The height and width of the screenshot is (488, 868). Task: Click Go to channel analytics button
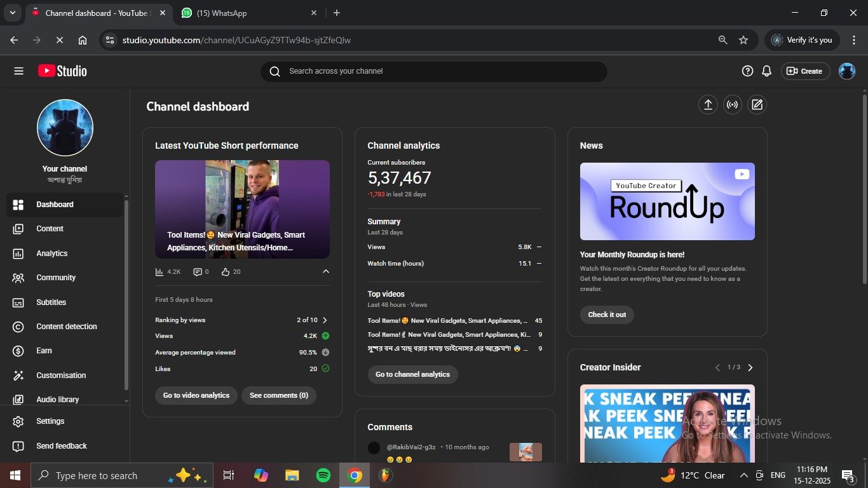[412, 374]
